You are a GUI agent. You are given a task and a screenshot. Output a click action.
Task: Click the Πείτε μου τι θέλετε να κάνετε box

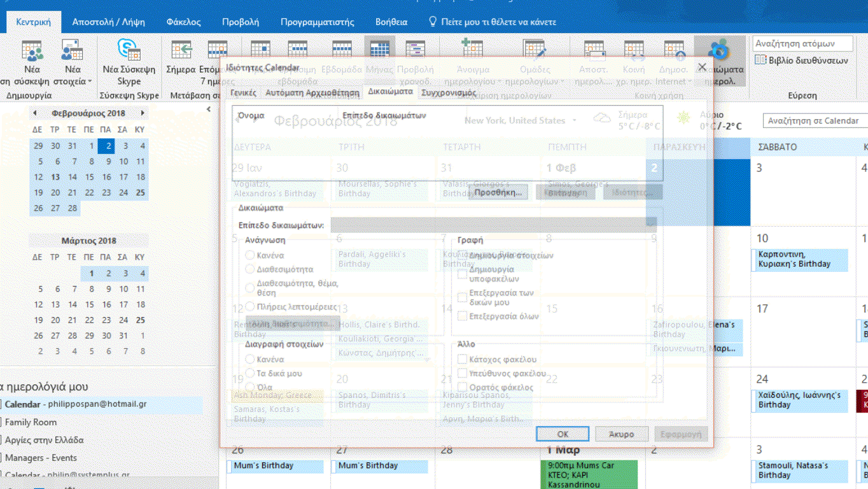(493, 22)
